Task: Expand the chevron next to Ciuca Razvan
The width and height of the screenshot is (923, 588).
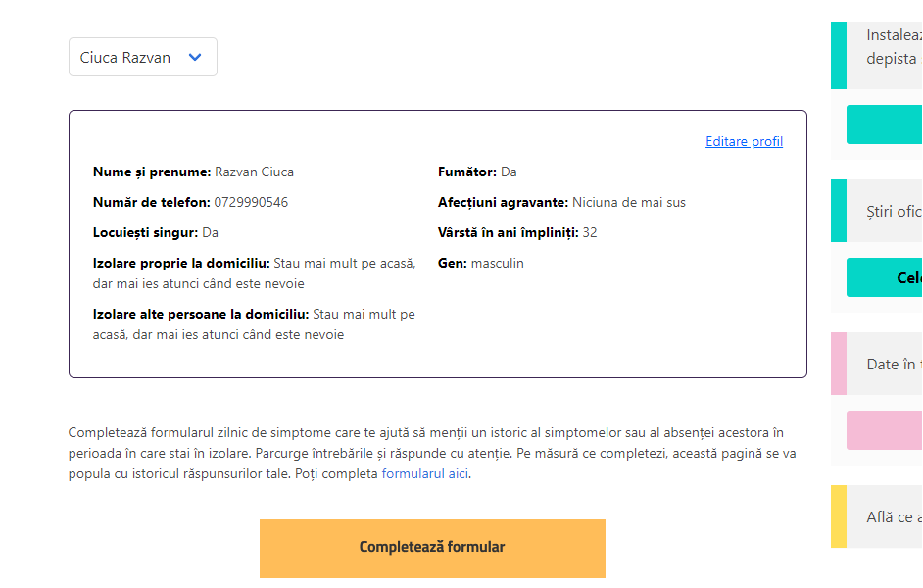Action: (x=194, y=57)
